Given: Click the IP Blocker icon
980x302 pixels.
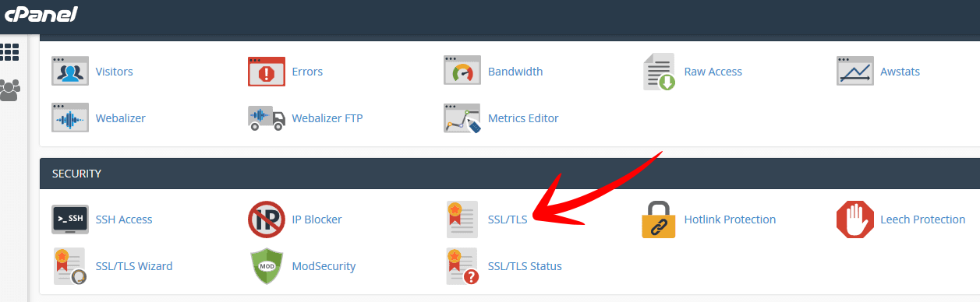Looking at the screenshot, I should pyautogui.click(x=267, y=219).
